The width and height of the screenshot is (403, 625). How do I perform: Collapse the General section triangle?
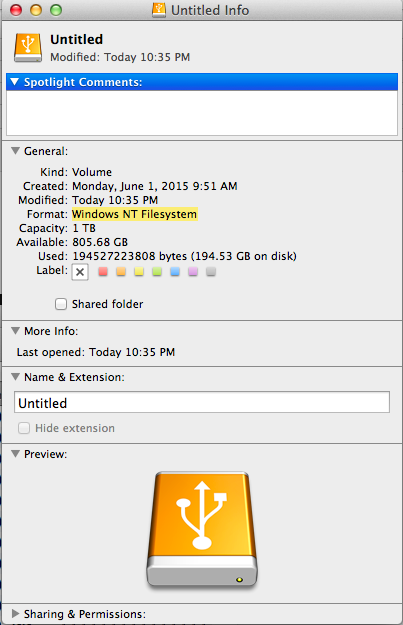click(16, 151)
